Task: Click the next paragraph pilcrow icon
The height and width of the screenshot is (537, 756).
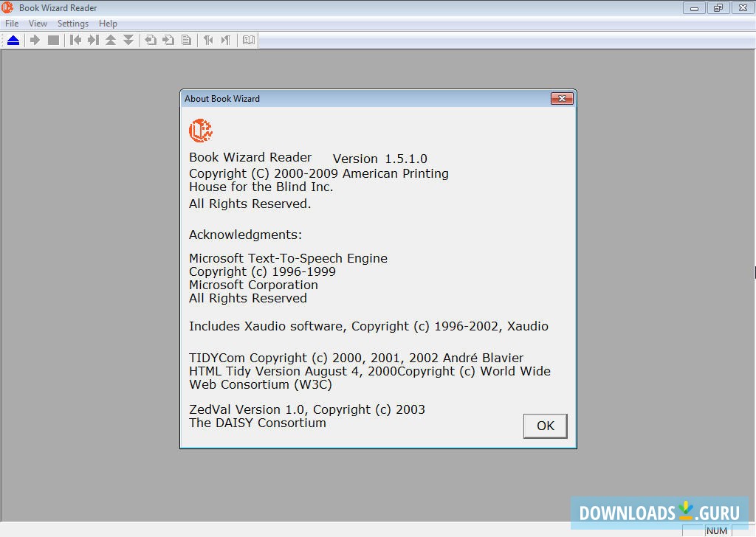Action: point(226,41)
